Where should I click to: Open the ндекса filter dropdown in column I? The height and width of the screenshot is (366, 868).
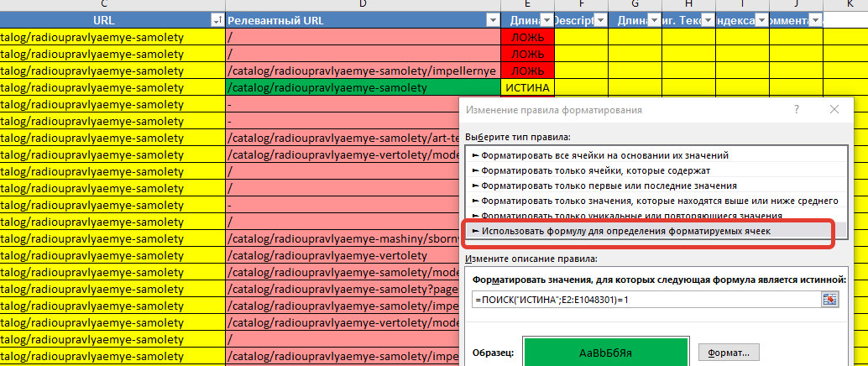(761, 20)
